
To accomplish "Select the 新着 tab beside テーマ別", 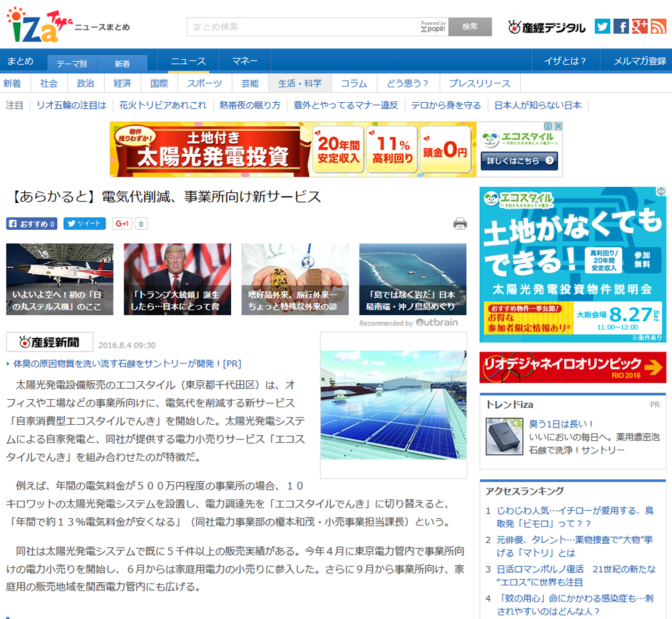I will (x=122, y=63).
